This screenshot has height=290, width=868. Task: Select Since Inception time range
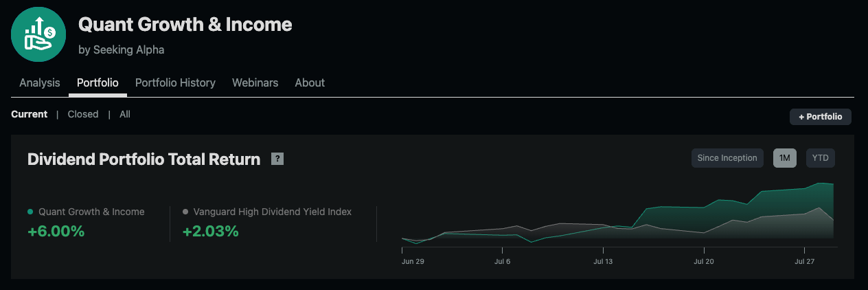(x=727, y=158)
